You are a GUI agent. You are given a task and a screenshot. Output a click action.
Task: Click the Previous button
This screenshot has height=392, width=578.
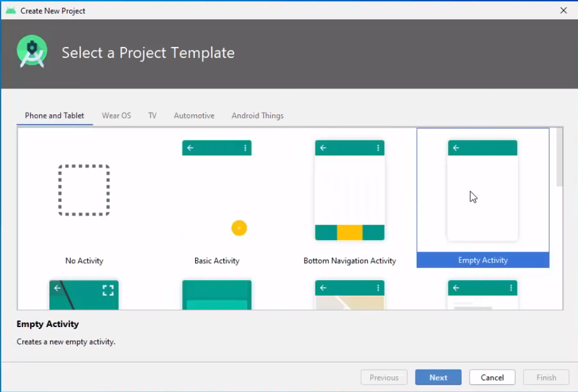tap(384, 378)
